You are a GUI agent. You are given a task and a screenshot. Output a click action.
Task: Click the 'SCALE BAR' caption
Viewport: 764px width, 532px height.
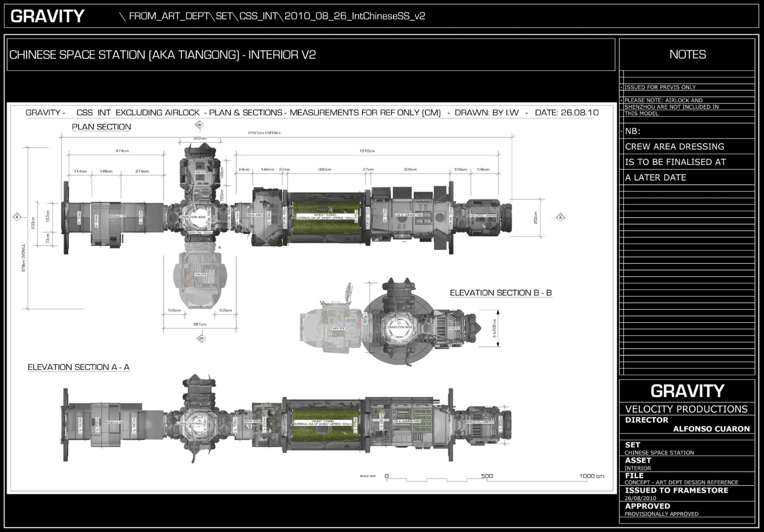point(368,476)
